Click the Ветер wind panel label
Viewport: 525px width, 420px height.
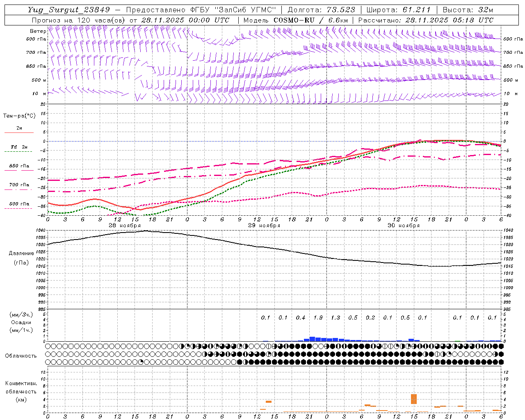(x=38, y=31)
